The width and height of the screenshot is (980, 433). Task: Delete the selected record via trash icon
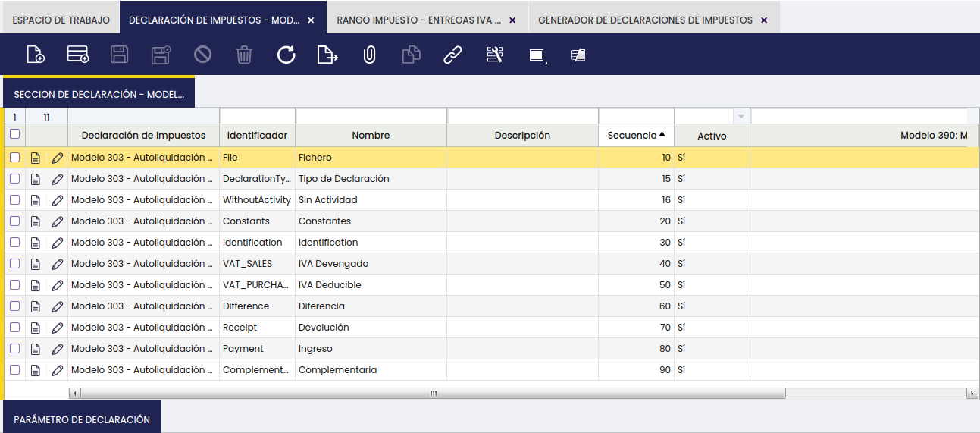(244, 55)
